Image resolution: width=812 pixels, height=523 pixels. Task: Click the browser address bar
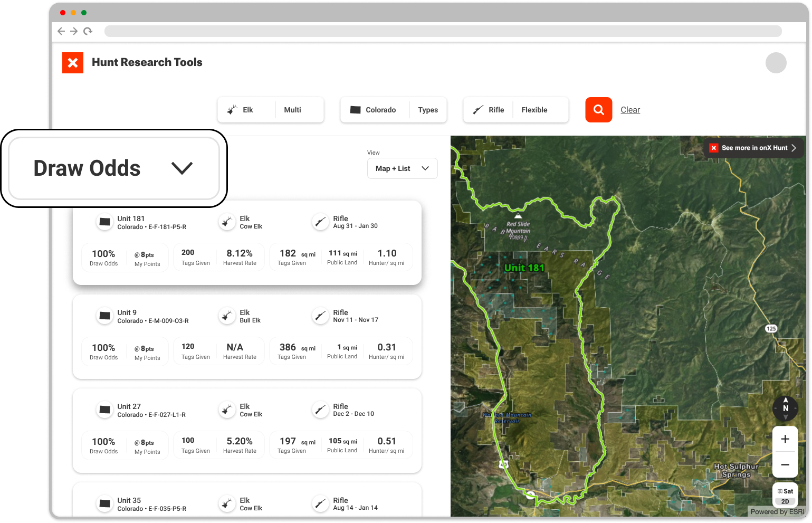click(443, 31)
